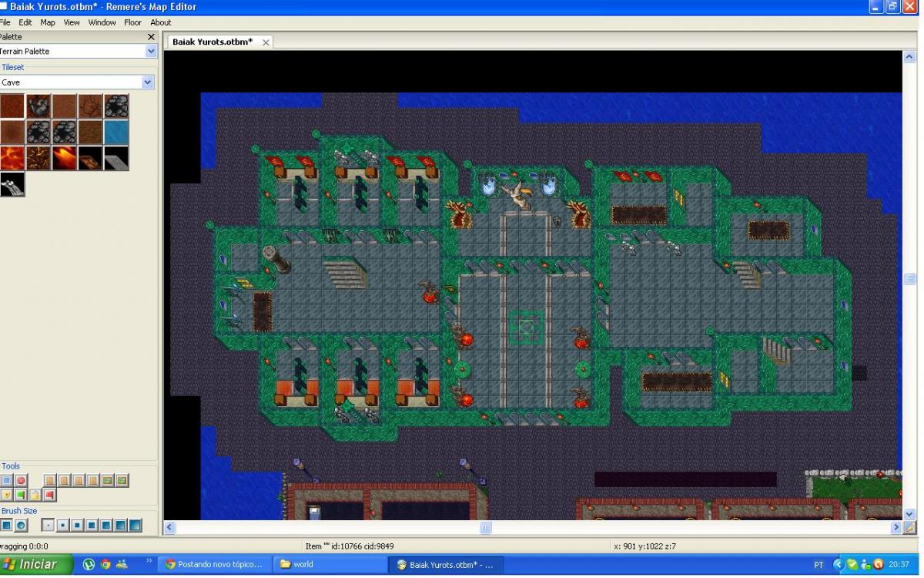Choose the glowing lava slope brush
This screenshot has height=578, width=924.
coord(65,158)
